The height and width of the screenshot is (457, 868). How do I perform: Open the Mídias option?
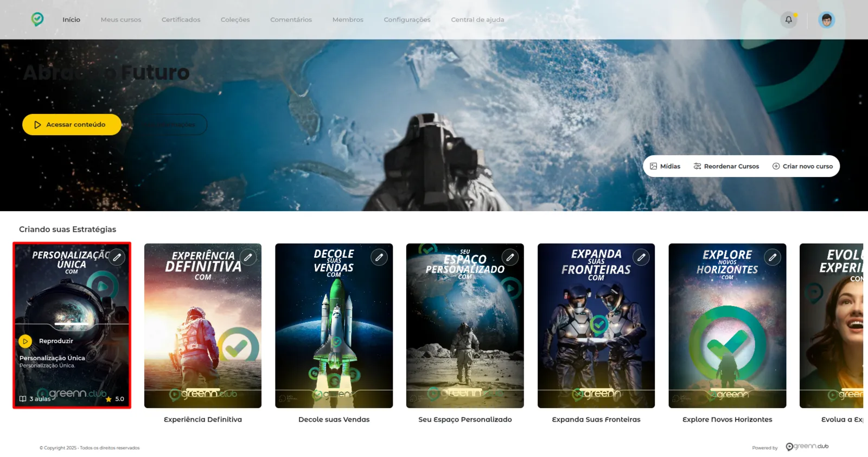click(x=665, y=166)
